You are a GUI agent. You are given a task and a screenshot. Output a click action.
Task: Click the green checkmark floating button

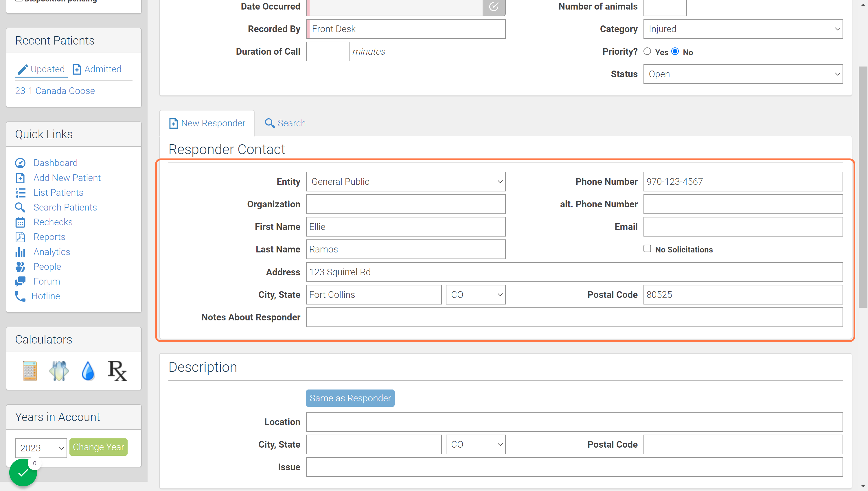(23, 472)
